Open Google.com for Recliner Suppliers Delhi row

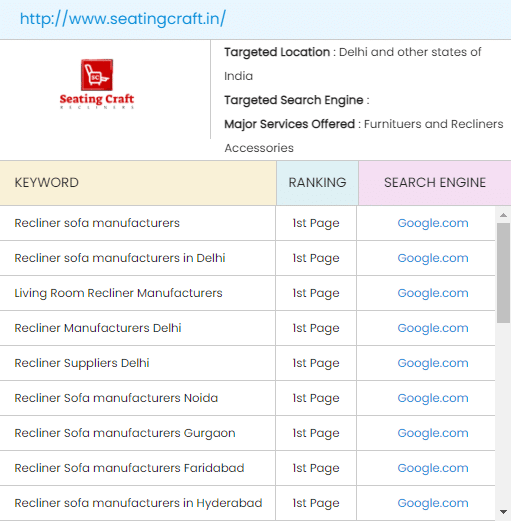433,363
